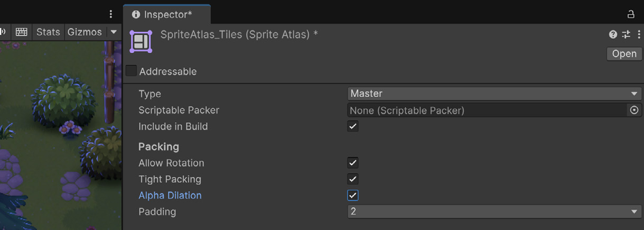Uncheck the Alpha Dilation option
Screen dimensions: 644x230
click(x=353, y=195)
